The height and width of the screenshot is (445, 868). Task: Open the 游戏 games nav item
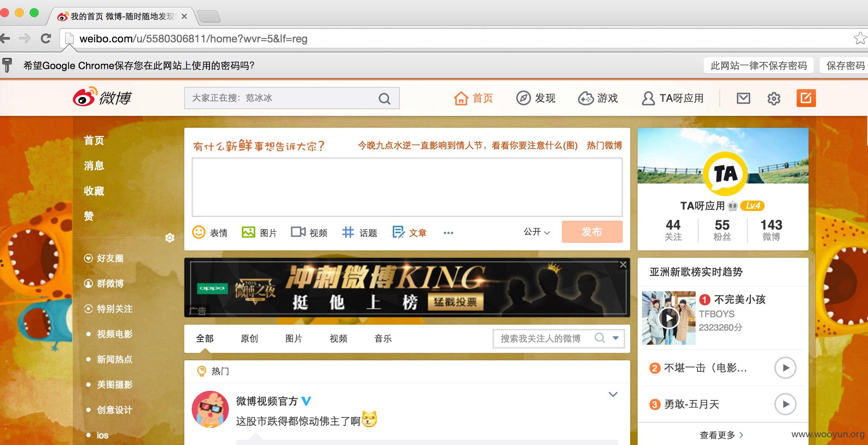click(x=598, y=98)
